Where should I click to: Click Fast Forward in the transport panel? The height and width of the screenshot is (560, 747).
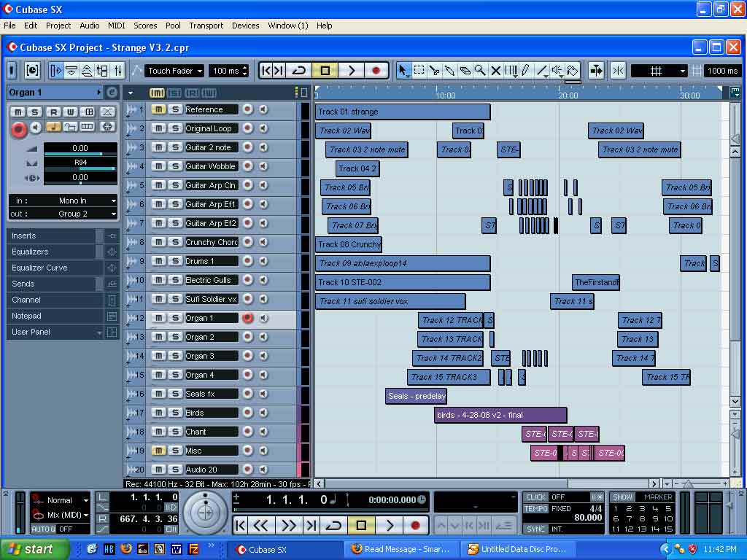coord(287,525)
